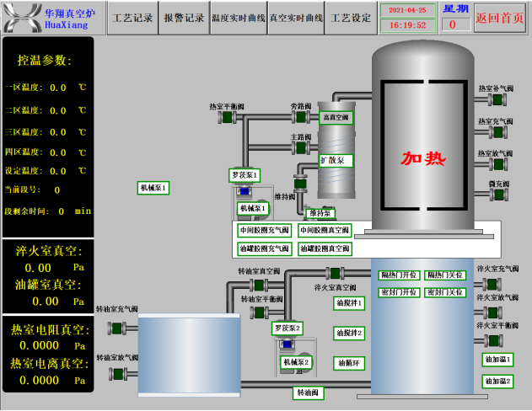Click the 淬火室平衡阀 valve icon

(492, 339)
